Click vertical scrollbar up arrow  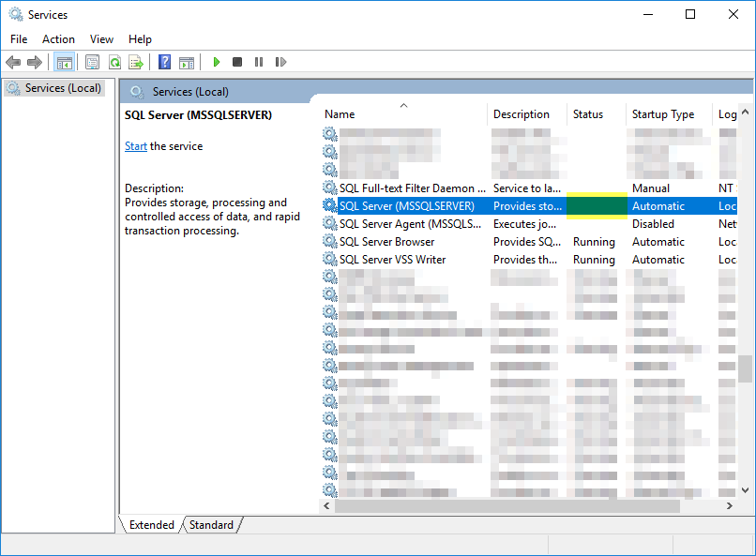click(x=745, y=112)
